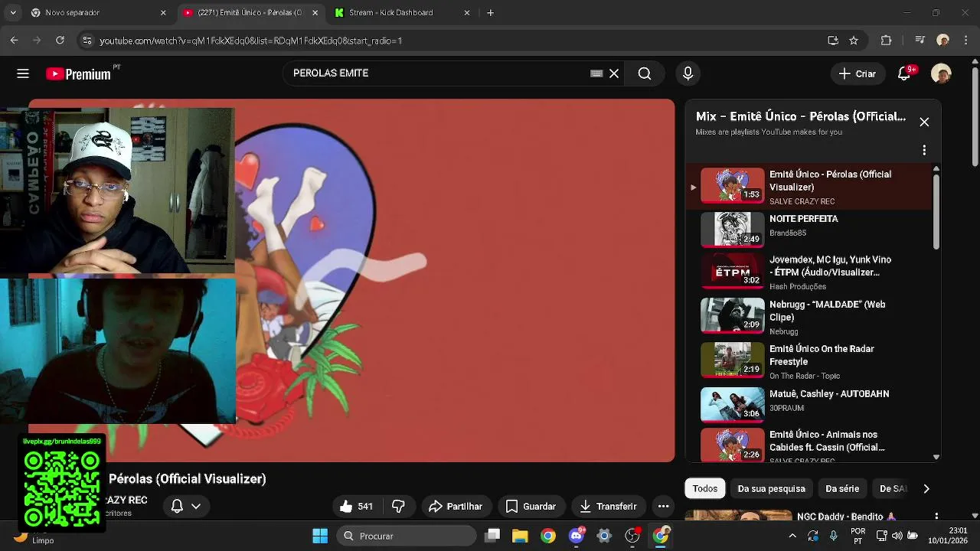Screen dimensions: 980x551
Task: Close the Mix playlist panel
Action: pyautogui.click(x=924, y=122)
